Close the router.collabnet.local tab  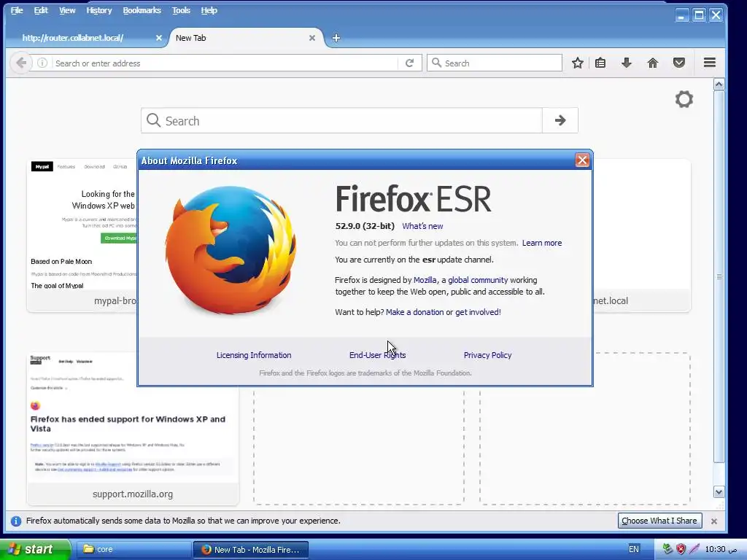tap(158, 38)
